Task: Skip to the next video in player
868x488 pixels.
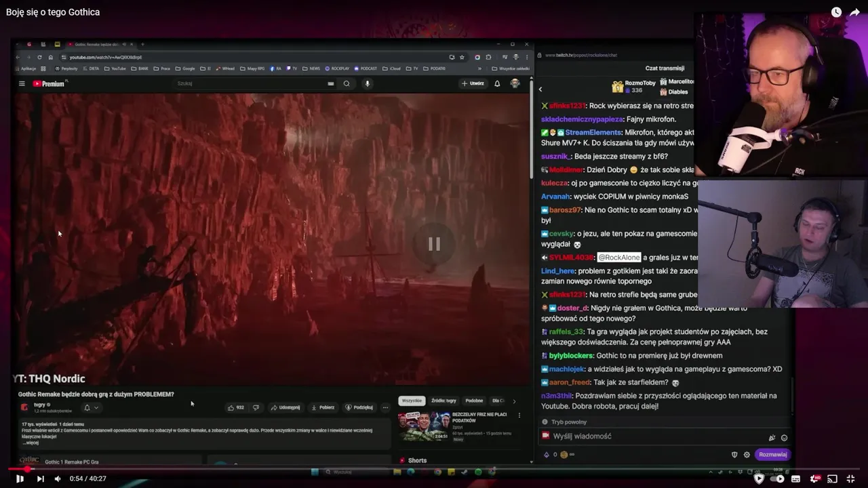Action: 40,479
